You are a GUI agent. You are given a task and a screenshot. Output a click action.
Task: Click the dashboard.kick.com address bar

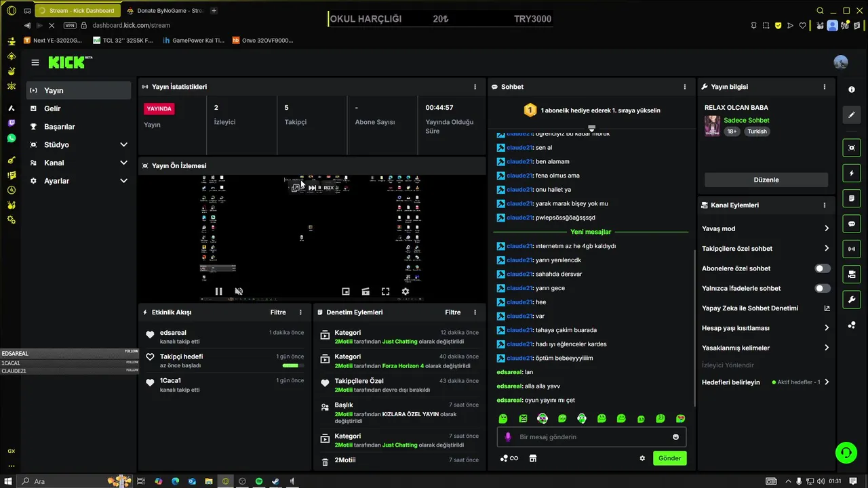(x=131, y=25)
